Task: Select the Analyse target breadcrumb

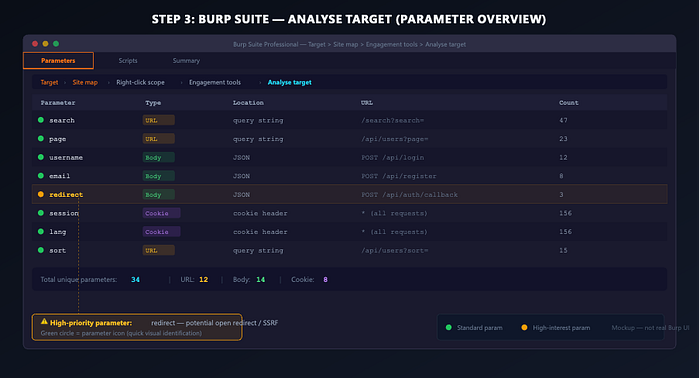Action: point(289,83)
